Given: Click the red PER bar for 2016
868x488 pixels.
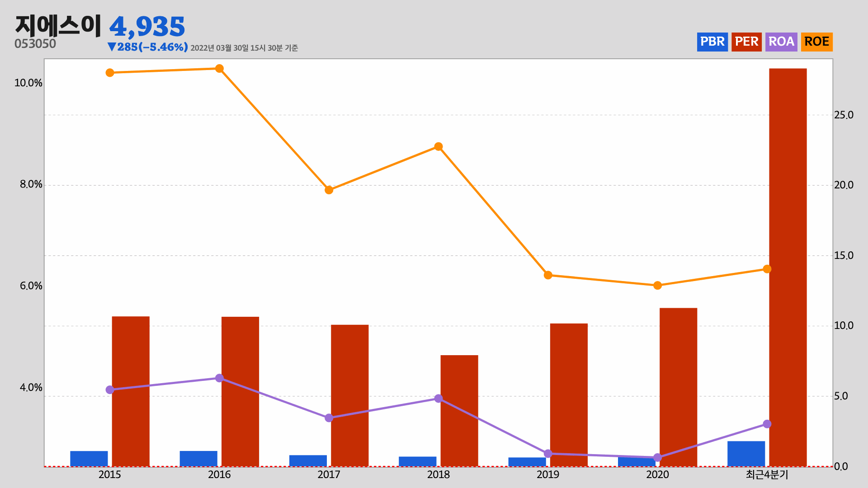Looking at the screenshot, I should tap(240, 391).
